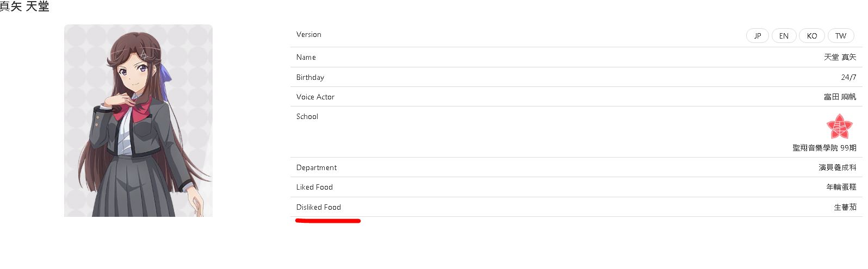This screenshot has height=269, width=868.
Task: Click the Birthday row label
Action: click(x=310, y=77)
